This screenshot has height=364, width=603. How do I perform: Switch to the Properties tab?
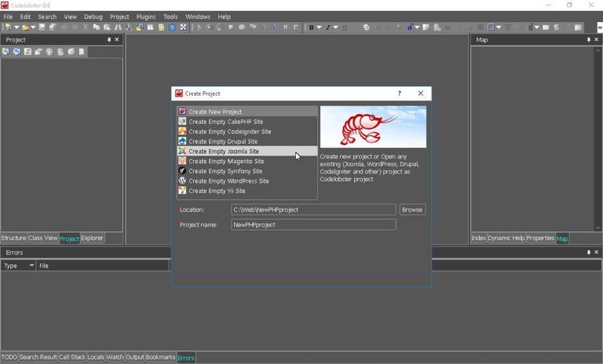click(540, 238)
